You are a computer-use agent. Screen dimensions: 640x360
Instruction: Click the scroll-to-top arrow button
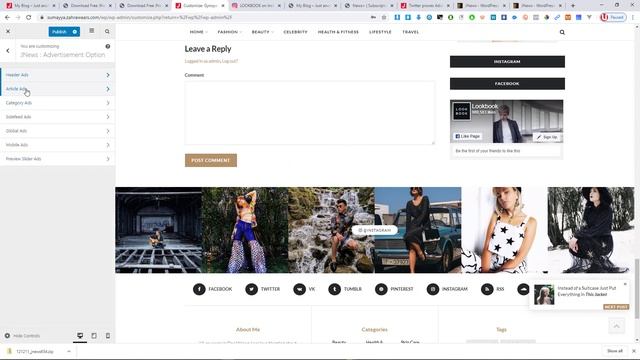[x=616, y=326]
